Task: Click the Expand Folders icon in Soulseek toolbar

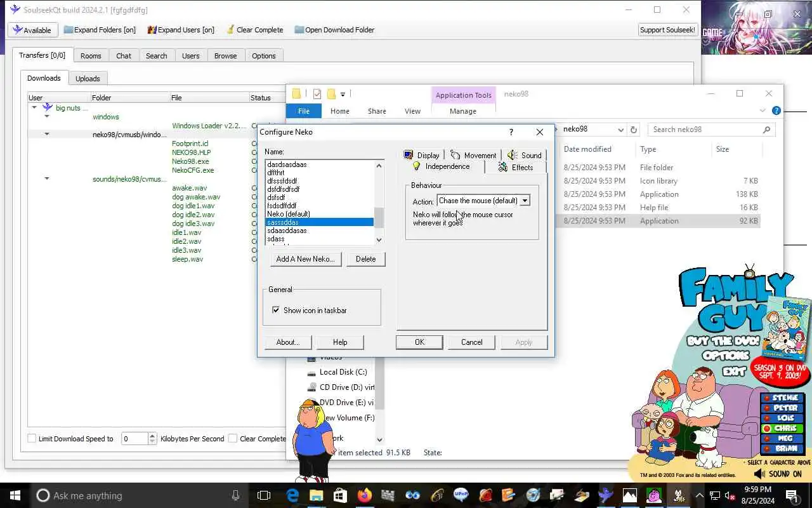Action: click(x=69, y=30)
